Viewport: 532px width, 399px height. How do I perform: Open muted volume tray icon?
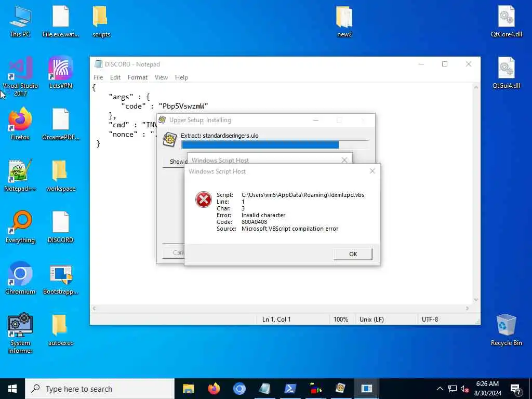point(465,389)
